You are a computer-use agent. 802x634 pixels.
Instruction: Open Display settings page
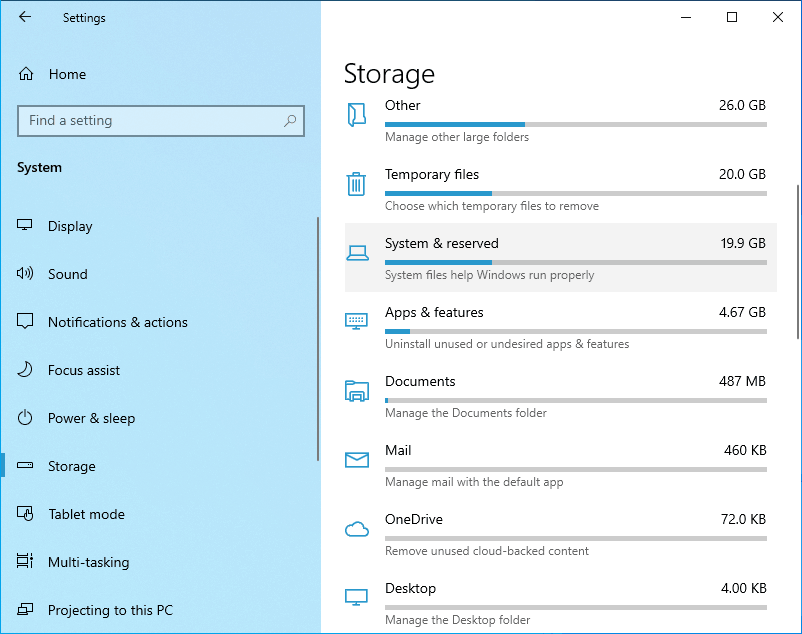[x=159, y=226]
